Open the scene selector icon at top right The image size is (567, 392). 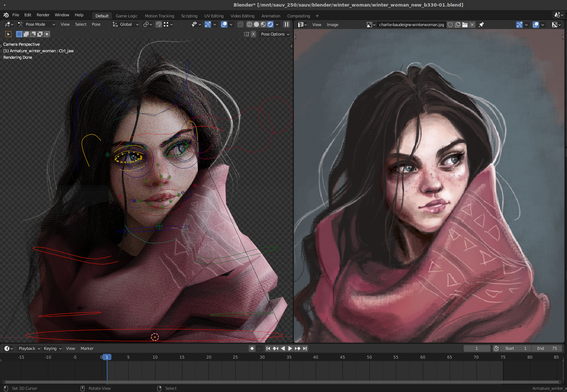tap(559, 15)
